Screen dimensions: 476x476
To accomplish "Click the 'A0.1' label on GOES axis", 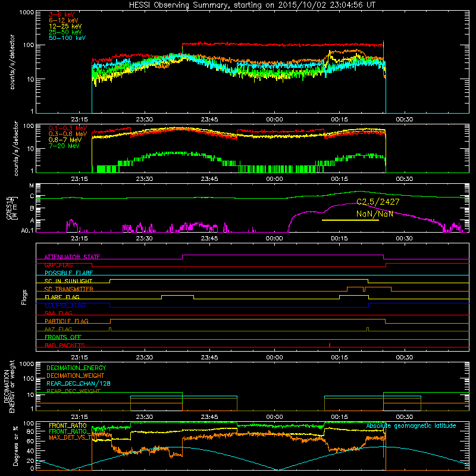I will pyautogui.click(x=27, y=231).
